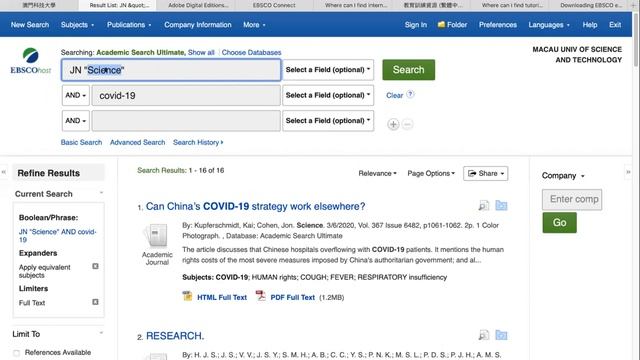The height and width of the screenshot is (360, 640).
Task: Click Advanced Search link
Action: coord(138,142)
